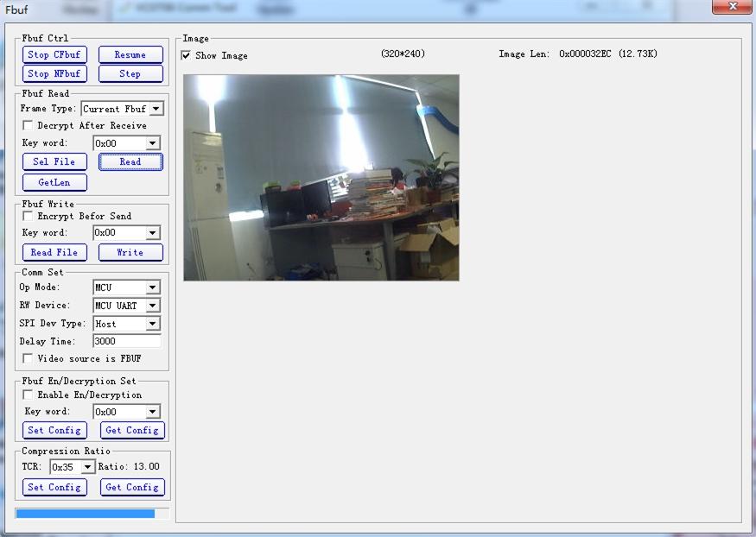Toggle Video source is FBUF checkbox
This screenshot has width=756, height=537.
(x=28, y=358)
